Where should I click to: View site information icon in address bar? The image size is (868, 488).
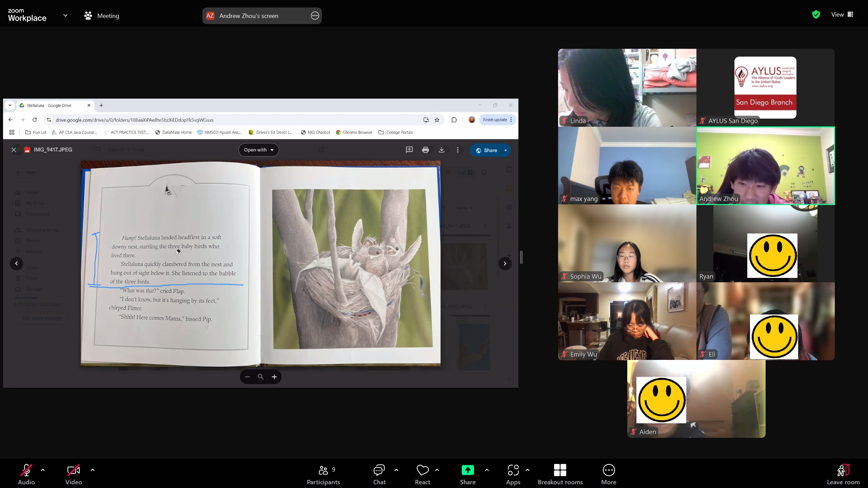point(49,120)
